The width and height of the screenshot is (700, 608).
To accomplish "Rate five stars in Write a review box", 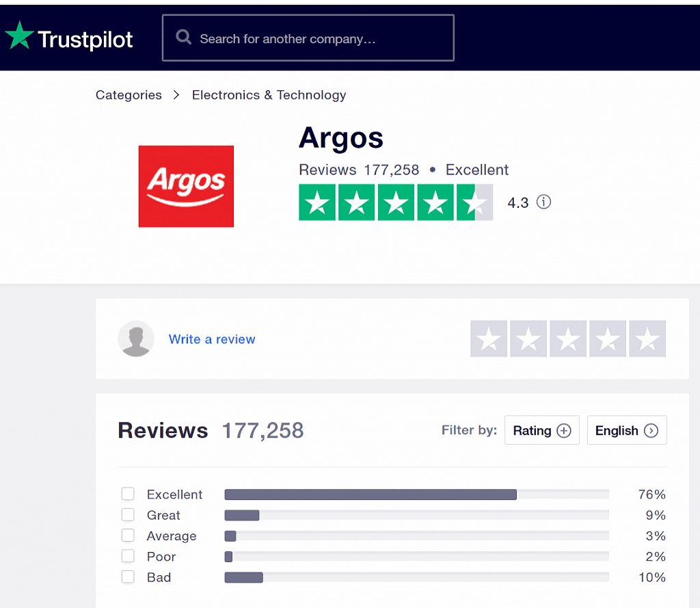I will coord(647,339).
